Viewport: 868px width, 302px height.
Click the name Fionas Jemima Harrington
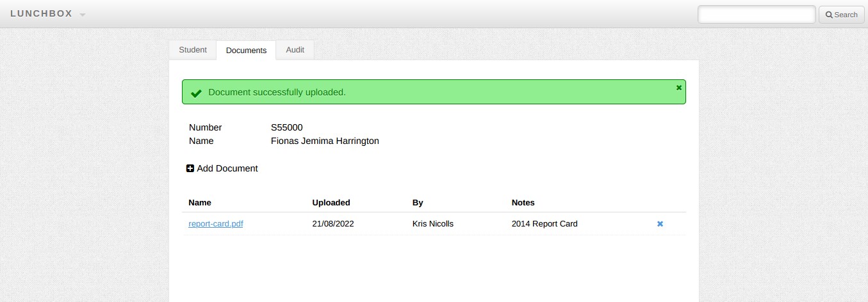point(325,141)
